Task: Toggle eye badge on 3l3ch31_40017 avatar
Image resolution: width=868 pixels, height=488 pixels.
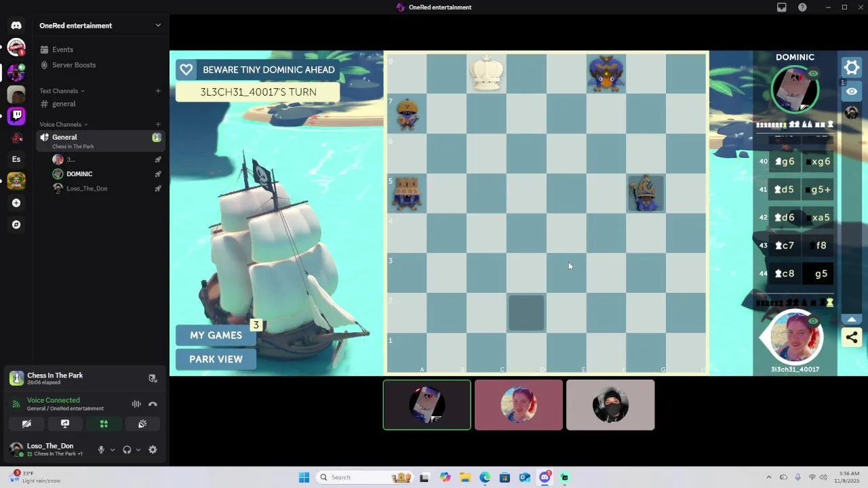Action: coord(813,321)
